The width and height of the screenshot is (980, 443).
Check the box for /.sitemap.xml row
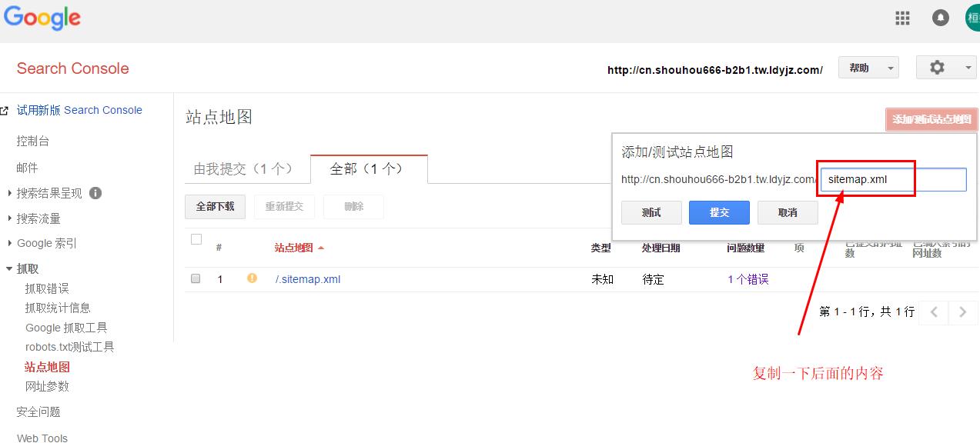click(196, 279)
